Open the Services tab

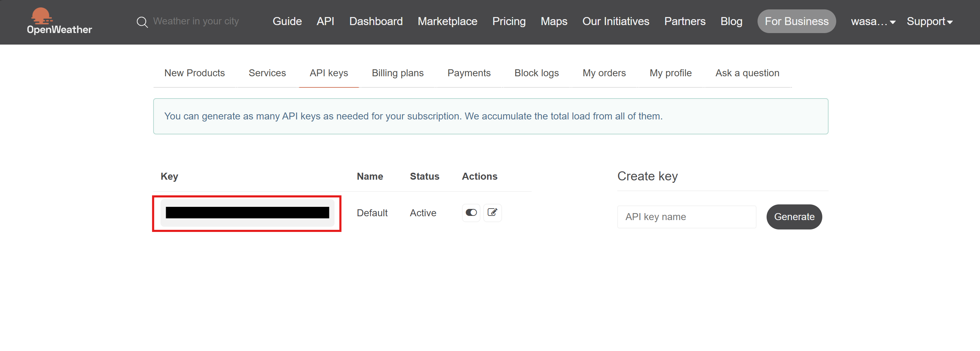(267, 73)
